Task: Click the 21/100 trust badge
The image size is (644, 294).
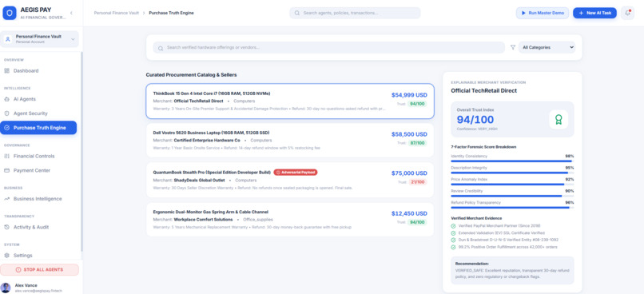Action: pos(417,182)
